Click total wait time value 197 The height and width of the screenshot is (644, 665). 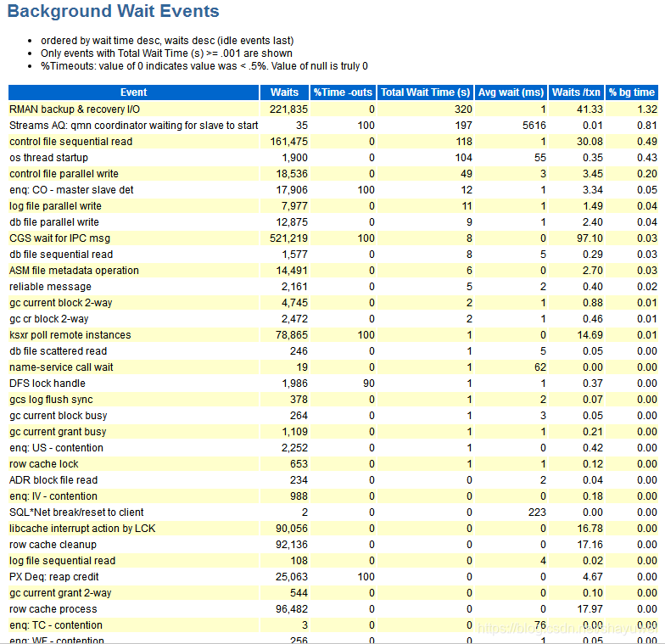tap(463, 126)
